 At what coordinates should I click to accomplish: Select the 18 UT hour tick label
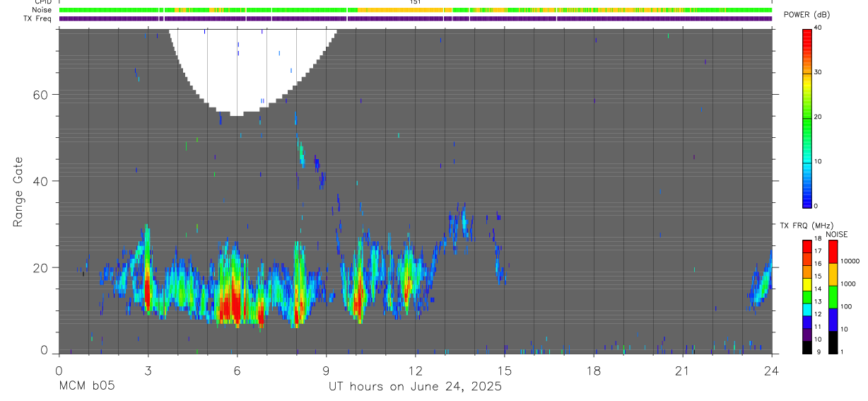click(x=593, y=371)
